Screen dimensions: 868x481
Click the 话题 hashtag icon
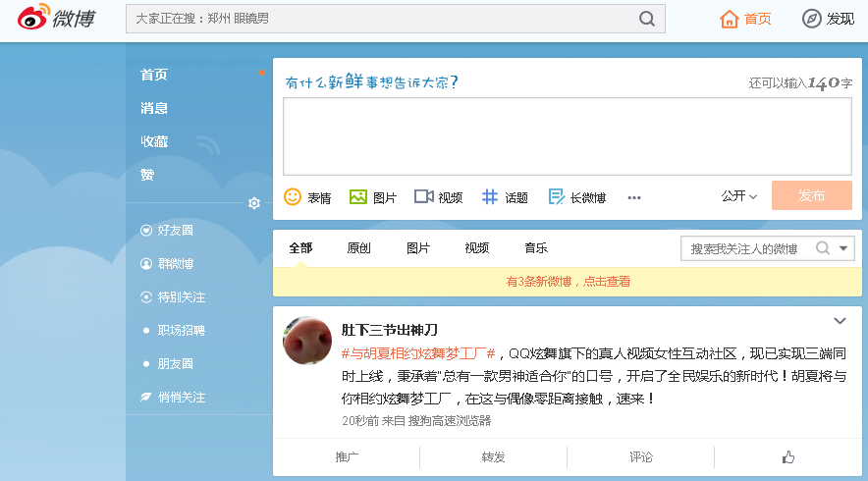(x=490, y=196)
